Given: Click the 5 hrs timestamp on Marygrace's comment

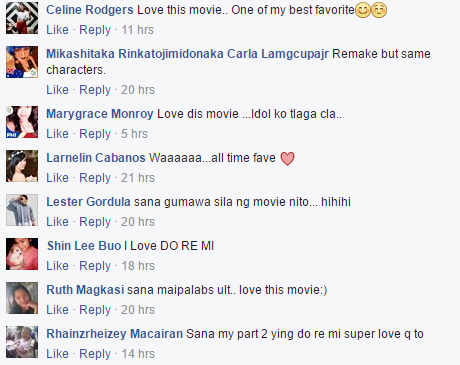Looking at the screenshot, I should click(x=134, y=134).
